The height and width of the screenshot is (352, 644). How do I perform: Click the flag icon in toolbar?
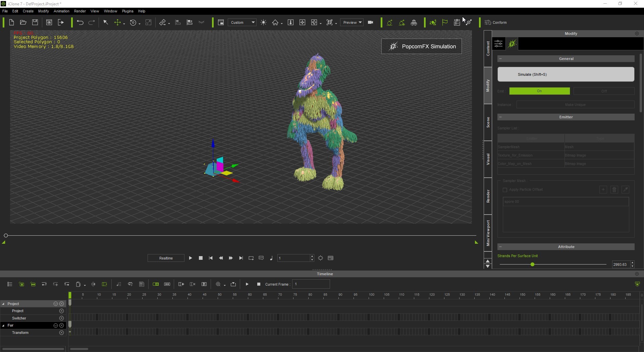(x=445, y=22)
